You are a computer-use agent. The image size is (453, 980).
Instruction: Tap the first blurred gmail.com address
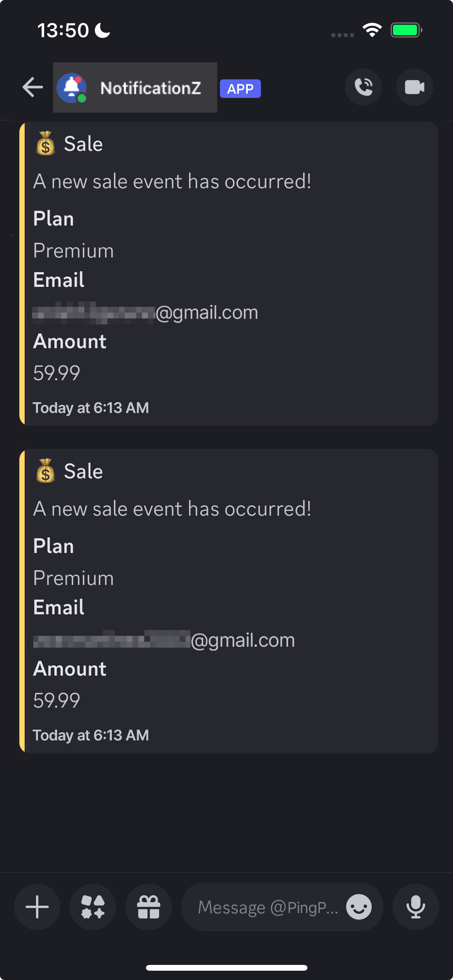[146, 313]
